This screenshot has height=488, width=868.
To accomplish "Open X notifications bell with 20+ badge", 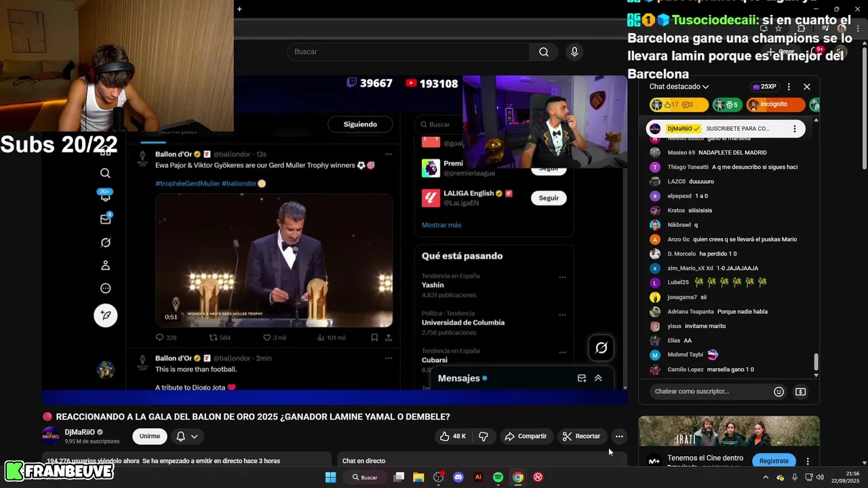I will click(105, 196).
